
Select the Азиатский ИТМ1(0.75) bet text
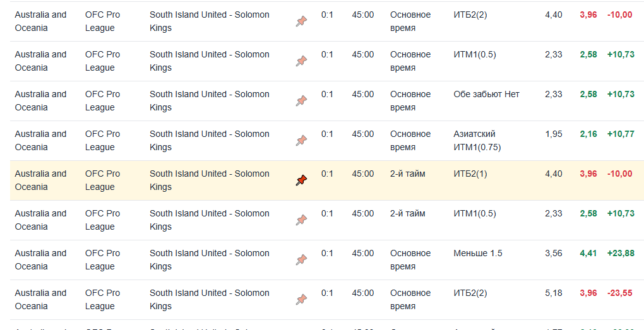[x=477, y=141]
